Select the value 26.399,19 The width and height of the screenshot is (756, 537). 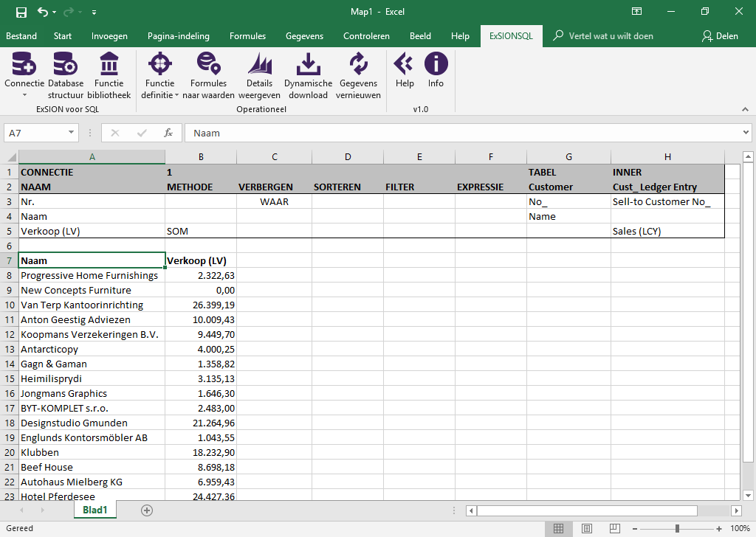201,305
